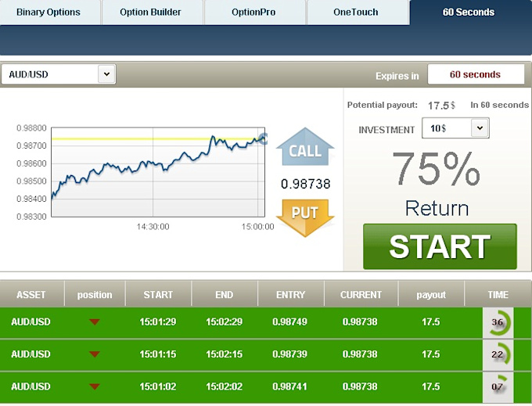Click the END column header
The width and height of the screenshot is (532, 406).
[225, 294]
